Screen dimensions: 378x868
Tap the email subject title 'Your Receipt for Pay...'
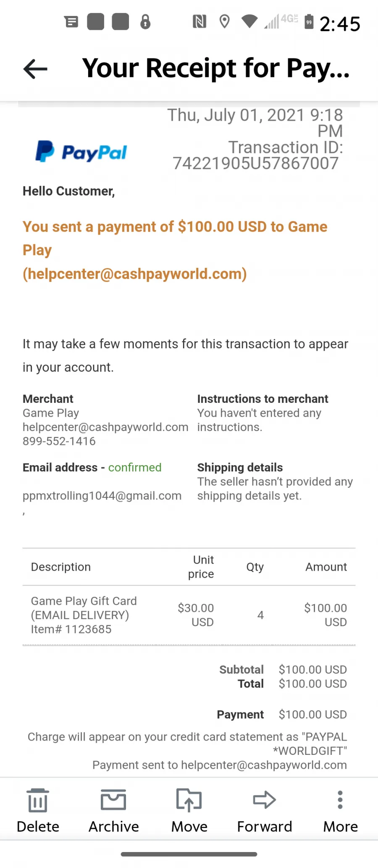point(216,68)
